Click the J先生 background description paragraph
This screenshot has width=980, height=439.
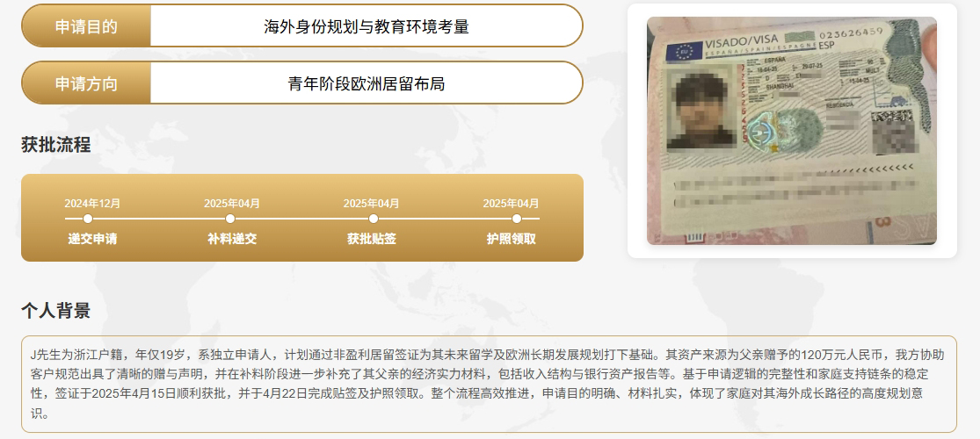click(489, 384)
